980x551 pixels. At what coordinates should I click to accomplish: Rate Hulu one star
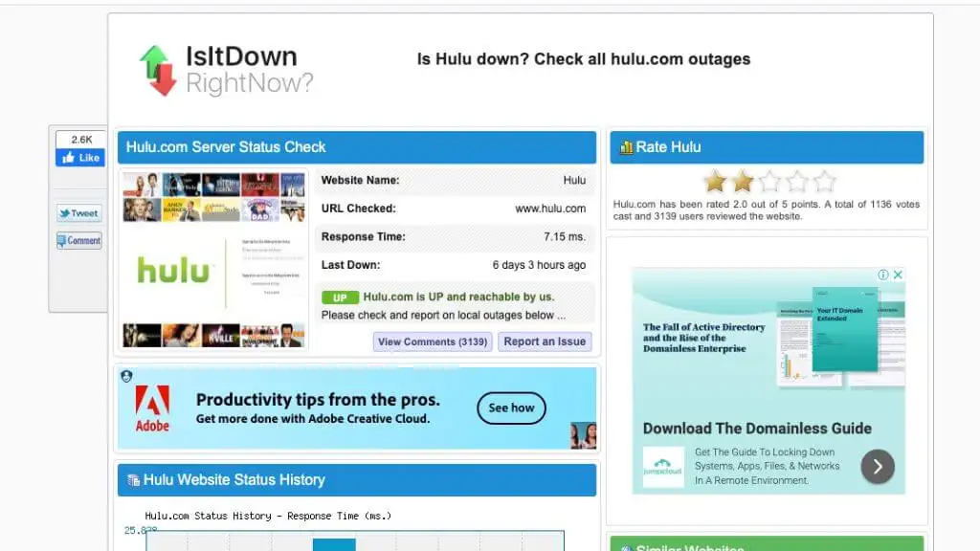click(x=714, y=181)
